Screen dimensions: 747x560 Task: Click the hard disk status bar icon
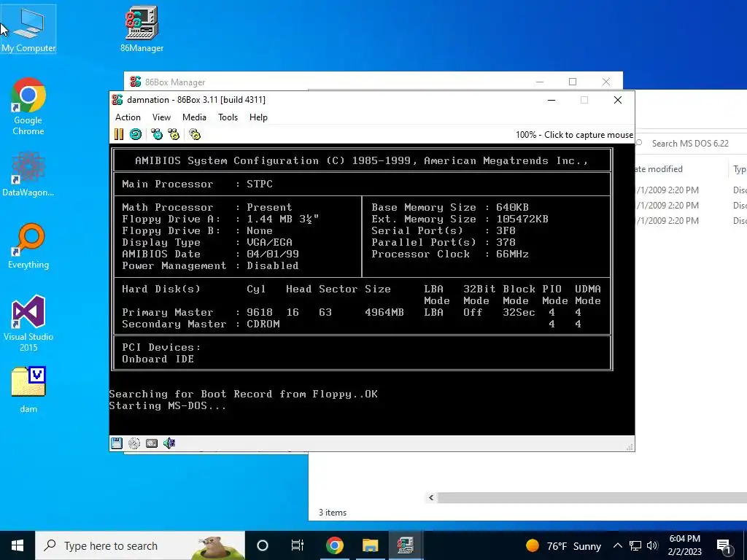click(152, 443)
